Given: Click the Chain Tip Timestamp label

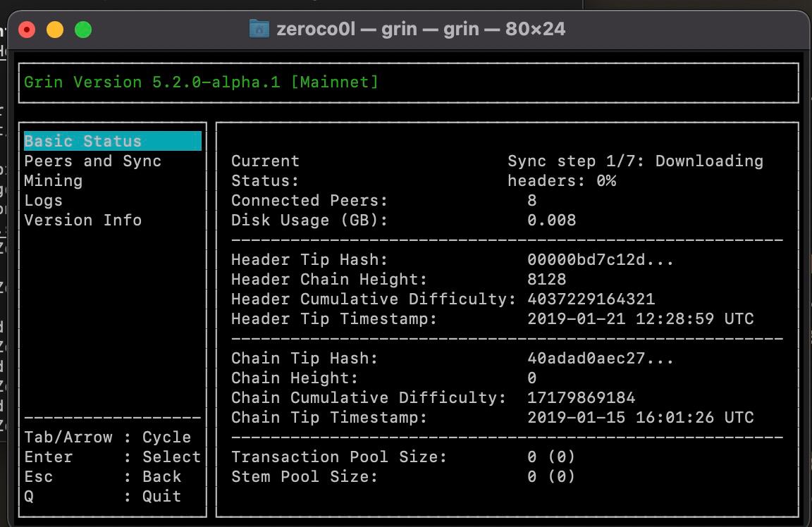Looking at the screenshot, I should pyautogui.click(x=329, y=416).
